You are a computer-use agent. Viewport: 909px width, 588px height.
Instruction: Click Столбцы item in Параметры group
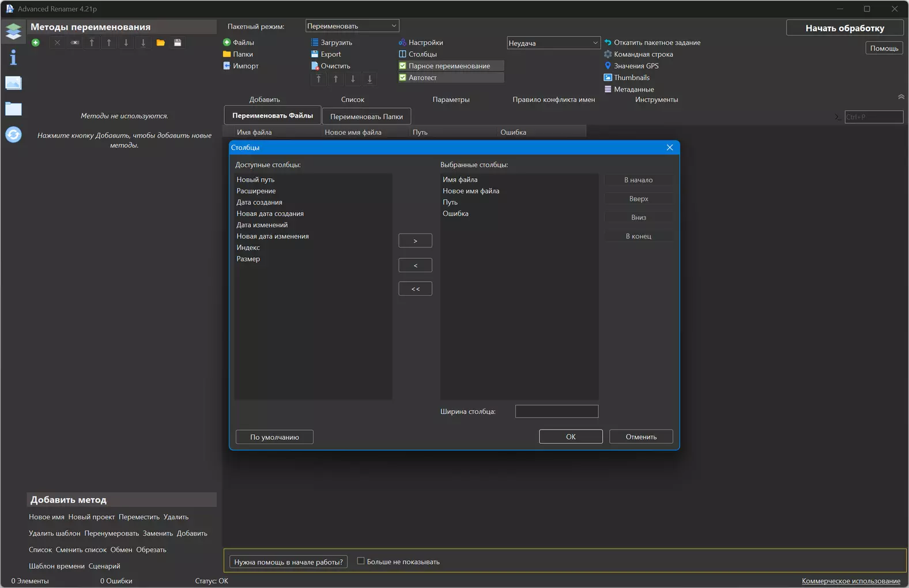417,54
